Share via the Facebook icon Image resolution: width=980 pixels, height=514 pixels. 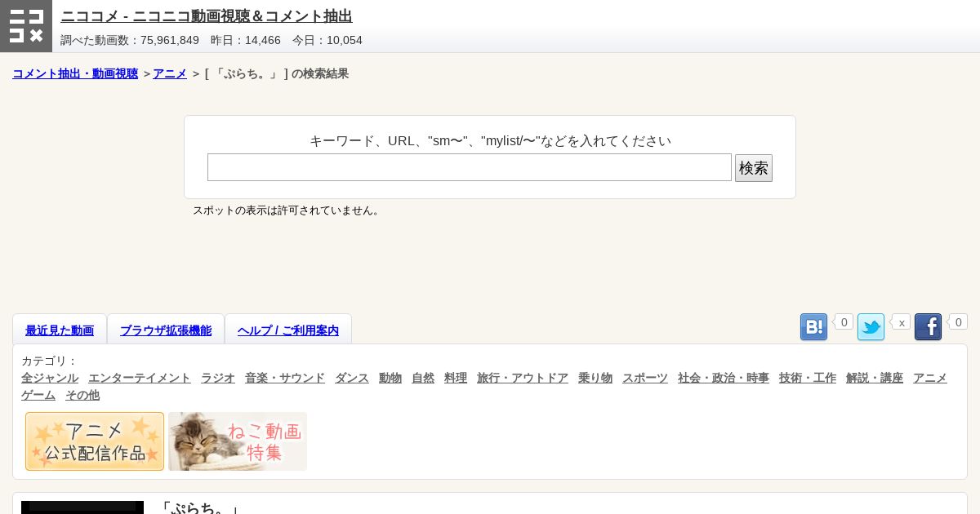(928, 327)
